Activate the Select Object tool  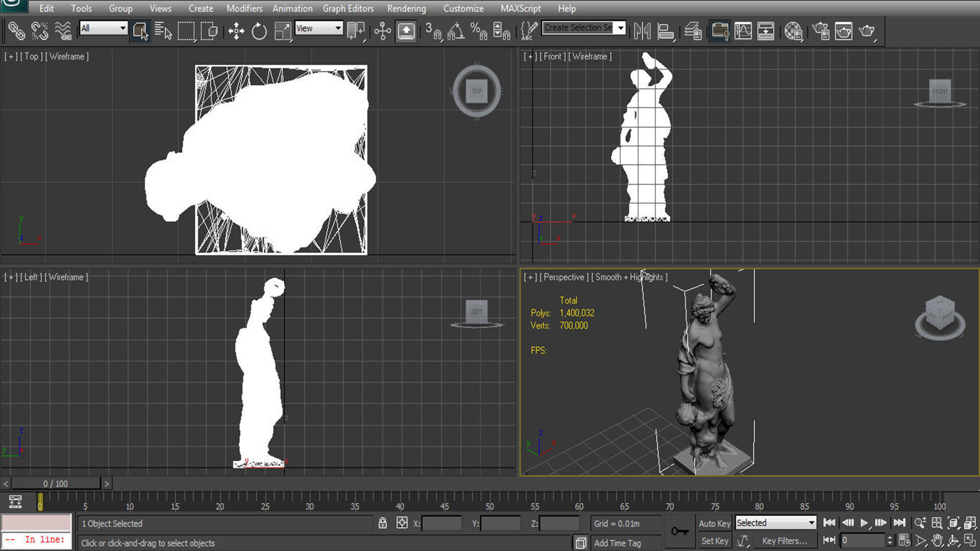(x=140, y=31)
